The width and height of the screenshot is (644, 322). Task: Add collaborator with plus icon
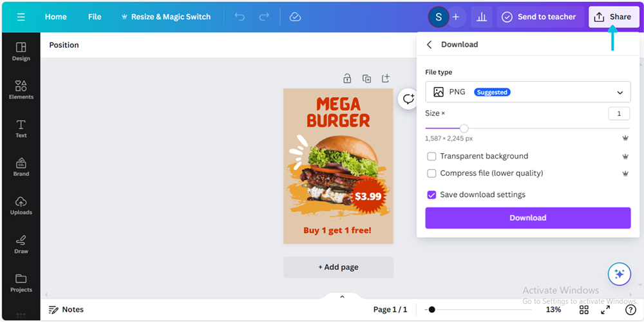456,17
